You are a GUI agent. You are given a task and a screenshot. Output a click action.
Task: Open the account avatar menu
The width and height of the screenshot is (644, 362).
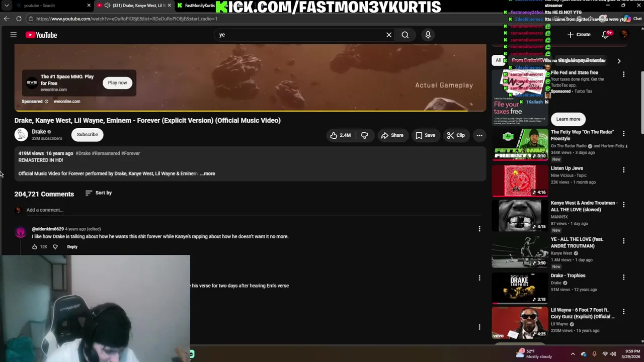[x=625, y=35]
